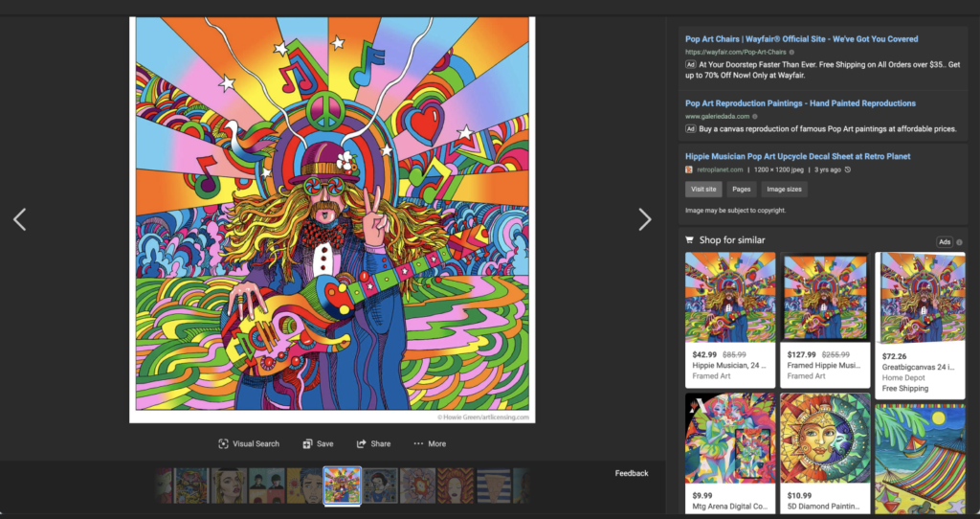Click the Visit site button

(x=703, y=190)
